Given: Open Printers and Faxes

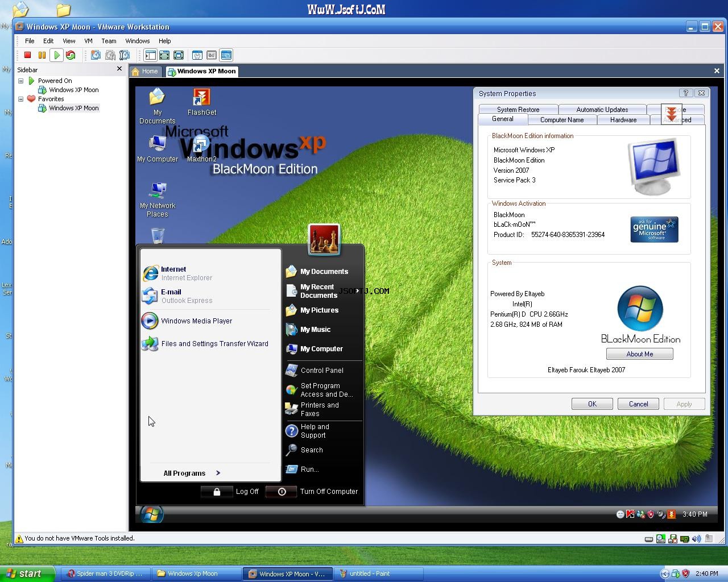Looking at the screenshot, I should pyautogui.click(x=322, y=409).
